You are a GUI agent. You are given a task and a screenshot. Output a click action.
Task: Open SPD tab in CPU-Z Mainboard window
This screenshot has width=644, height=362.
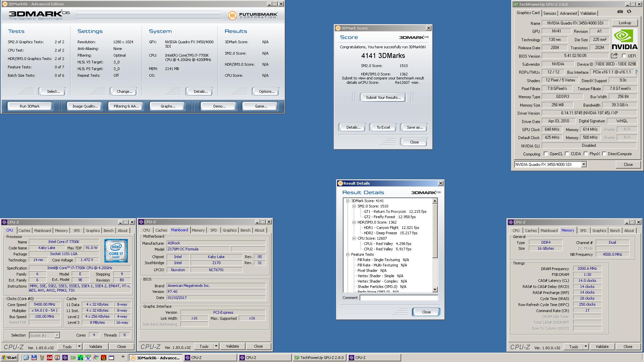214,230
